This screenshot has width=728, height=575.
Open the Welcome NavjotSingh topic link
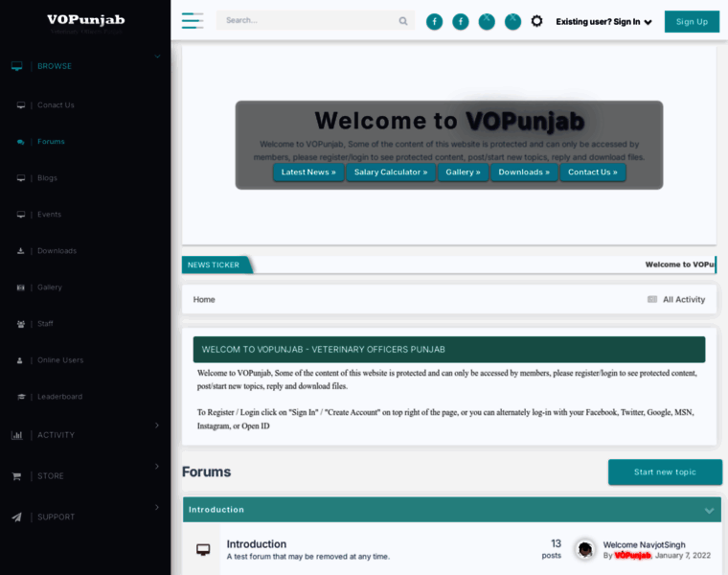(x=644, y=544)
